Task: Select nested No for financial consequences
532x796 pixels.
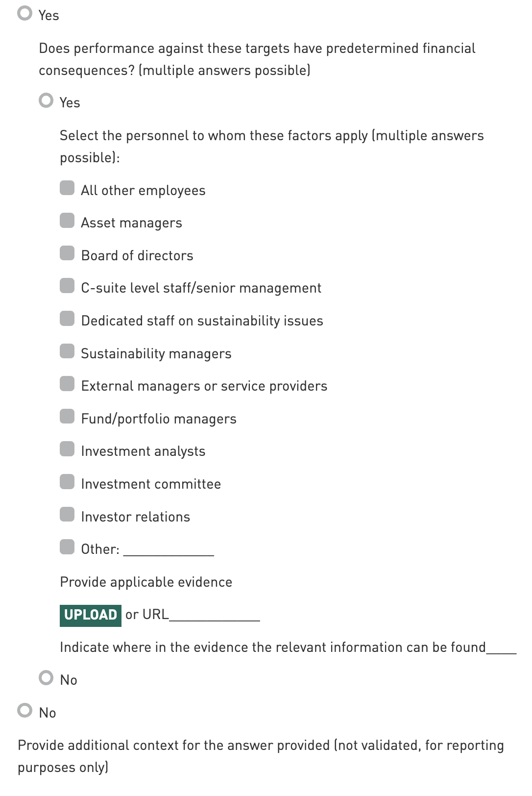Action: pos(46,678)
